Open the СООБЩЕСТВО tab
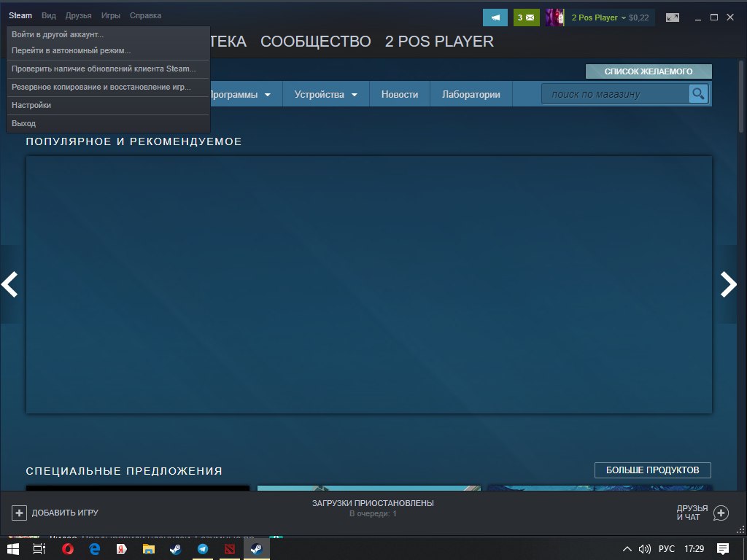This screenshot has height=560, width=747. pyautogui.click(x=315, y=42)
